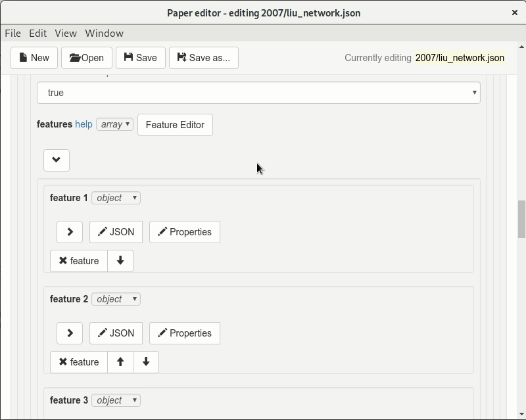
Task: Click the scrollbar up arrow
Action: [x=521, y=47]
